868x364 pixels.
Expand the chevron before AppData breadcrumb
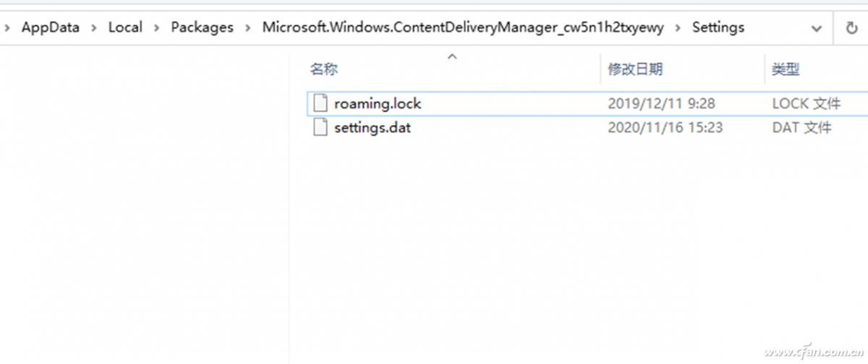pyautogui.click(x=7, y=27)
